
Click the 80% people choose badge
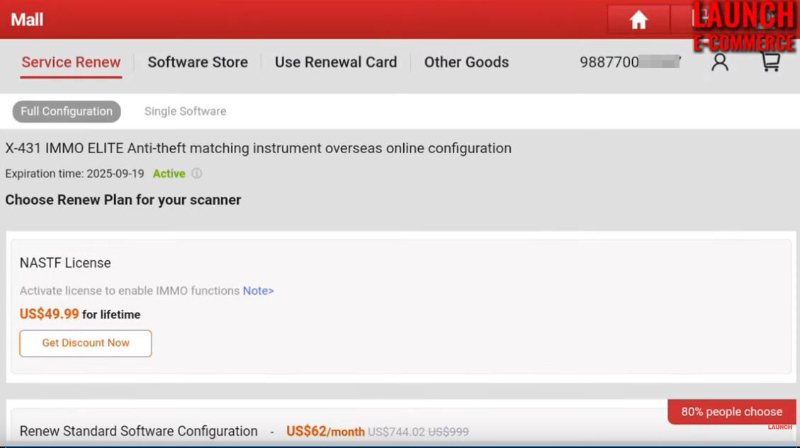[x=732, y=412]
